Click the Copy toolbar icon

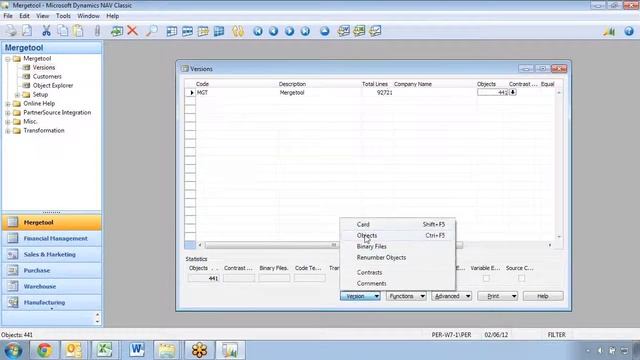[62, 31]
